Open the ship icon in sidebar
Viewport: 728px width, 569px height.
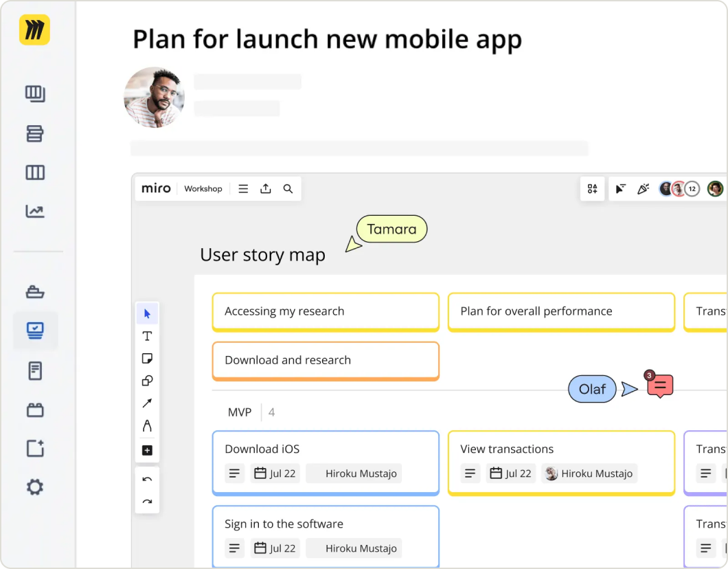tap(35, 292)
